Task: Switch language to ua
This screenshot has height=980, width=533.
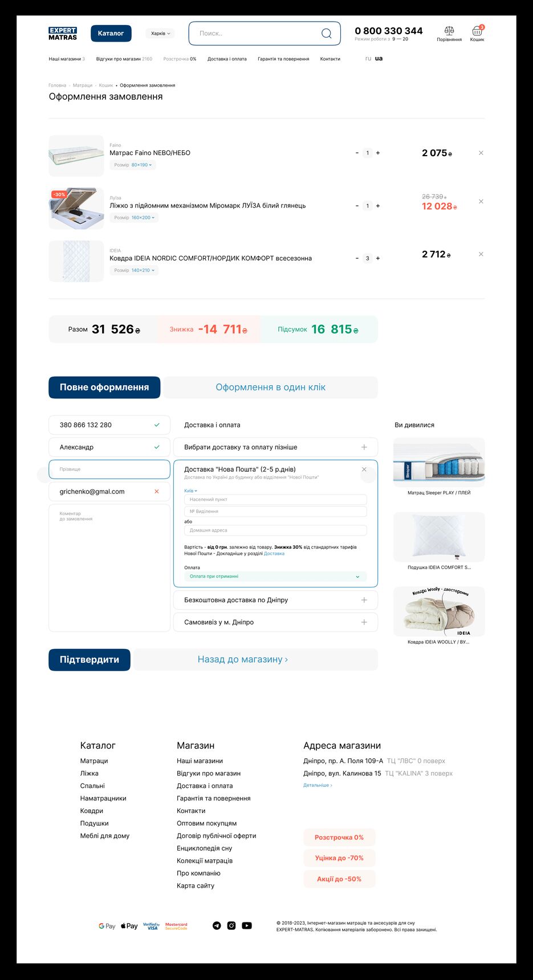Action: click(x=379, y=59)
